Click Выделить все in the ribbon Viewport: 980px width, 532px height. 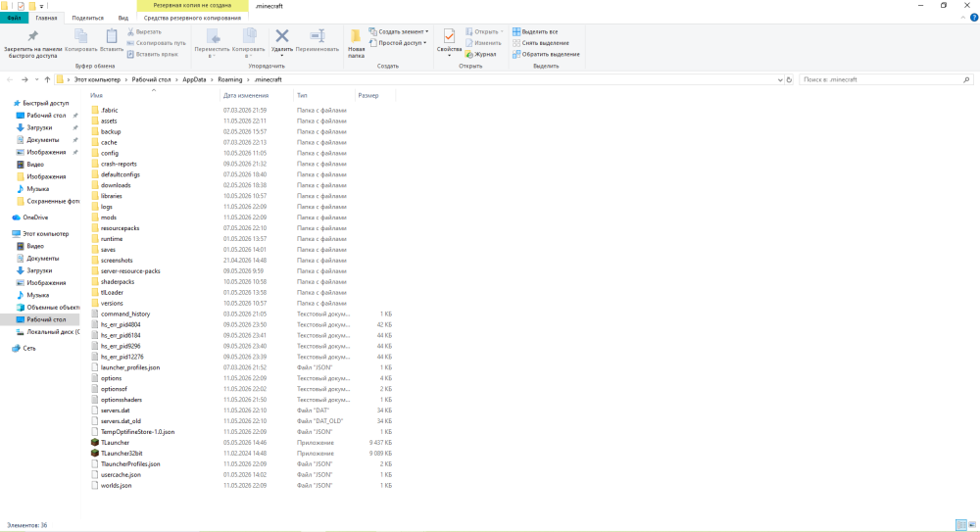pyautogui.click(x=535, y=32)
